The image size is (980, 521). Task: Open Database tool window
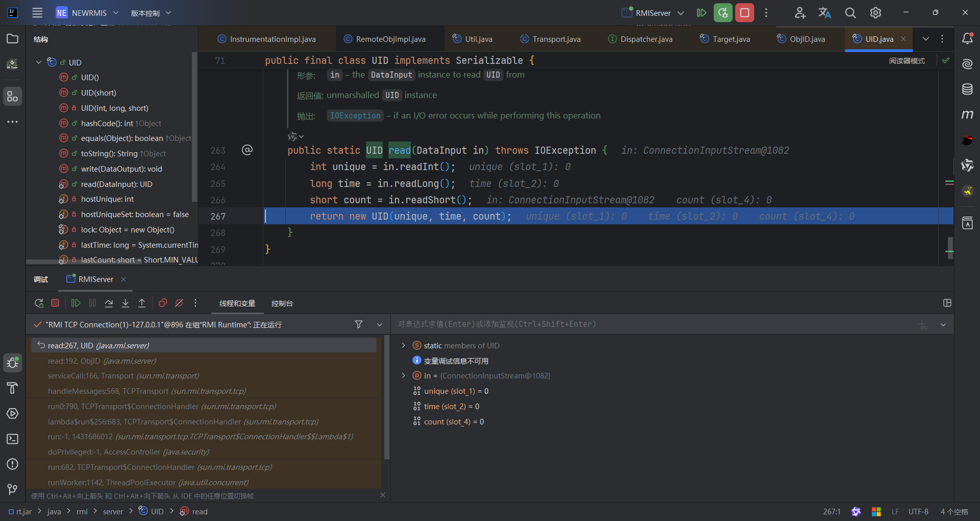[967, 89]
